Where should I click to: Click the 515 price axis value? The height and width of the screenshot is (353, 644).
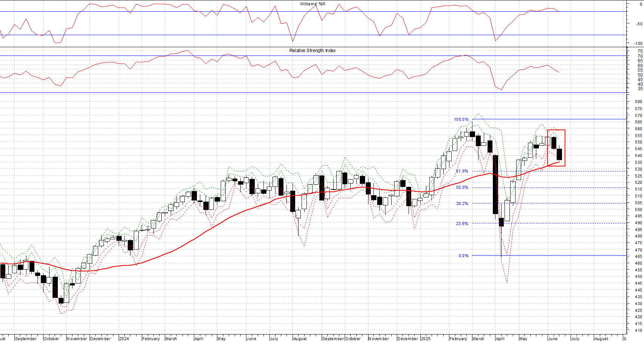[638, 189]
